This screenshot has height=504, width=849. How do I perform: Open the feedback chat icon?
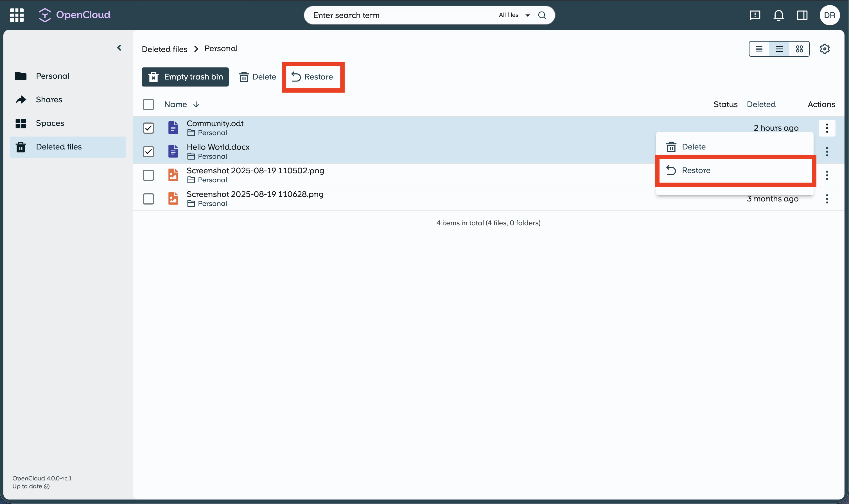click(x=755, y=15)
